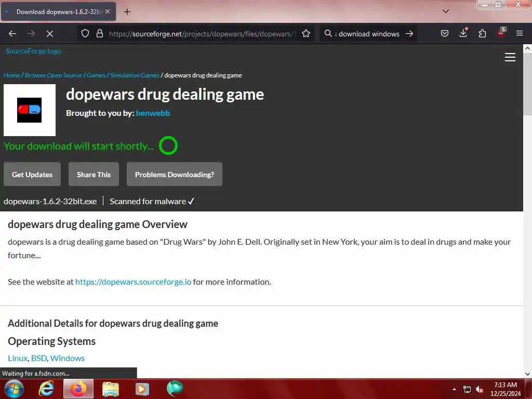Click the disabled forward navigation arrow
This screenshot has width=532, height=399.
click(31, 34)
